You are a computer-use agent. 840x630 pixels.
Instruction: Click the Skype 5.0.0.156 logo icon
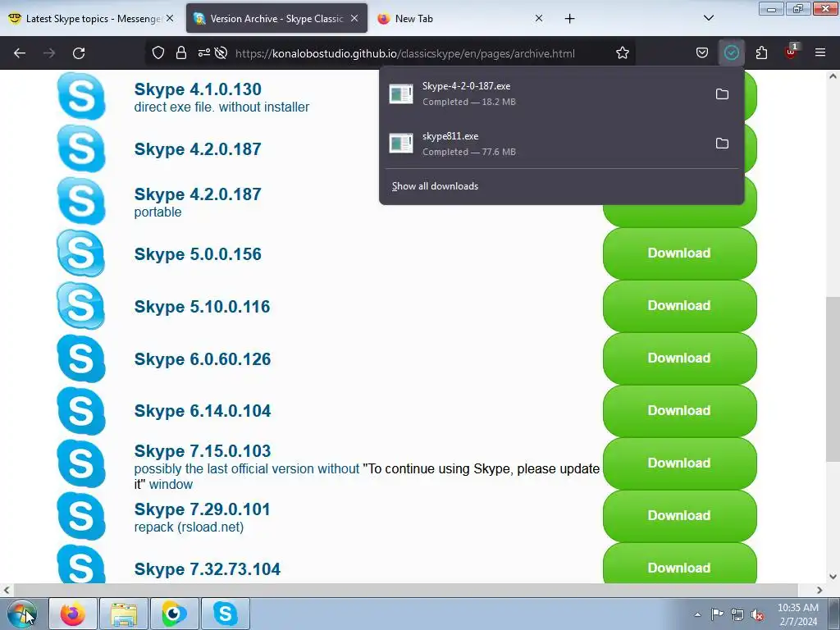point(81,253)
